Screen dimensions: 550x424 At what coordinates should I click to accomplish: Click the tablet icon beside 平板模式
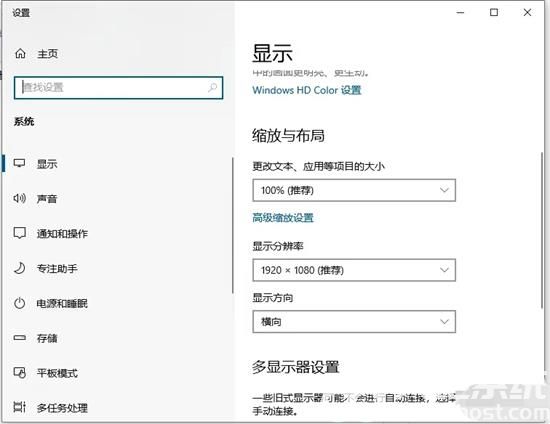tap(20, 373)
